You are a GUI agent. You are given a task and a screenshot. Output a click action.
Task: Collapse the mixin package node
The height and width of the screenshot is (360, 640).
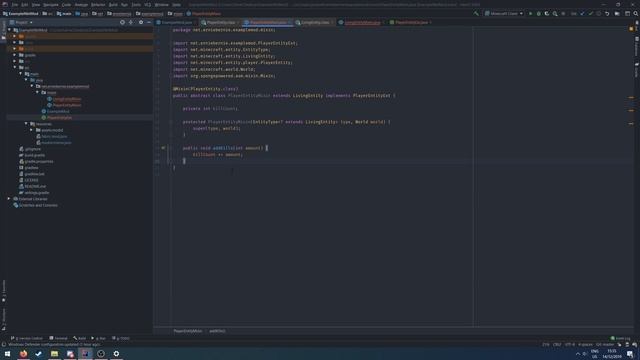(38, 93)
